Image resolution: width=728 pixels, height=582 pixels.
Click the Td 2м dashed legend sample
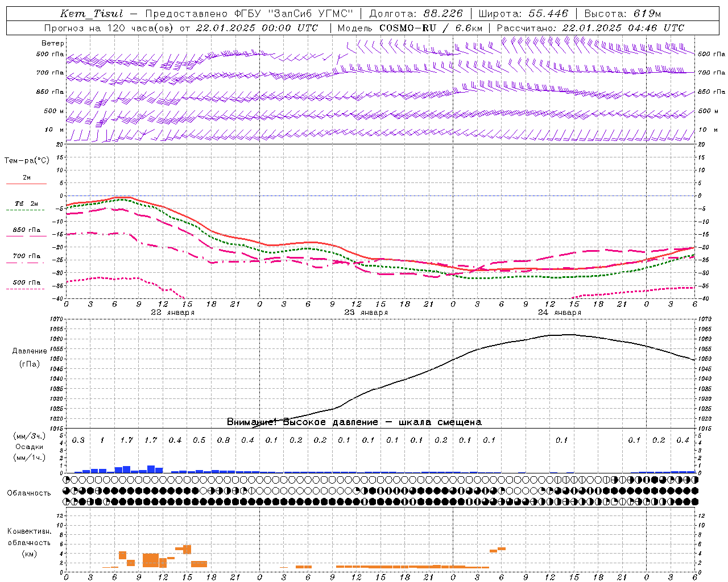click(26, 210)
